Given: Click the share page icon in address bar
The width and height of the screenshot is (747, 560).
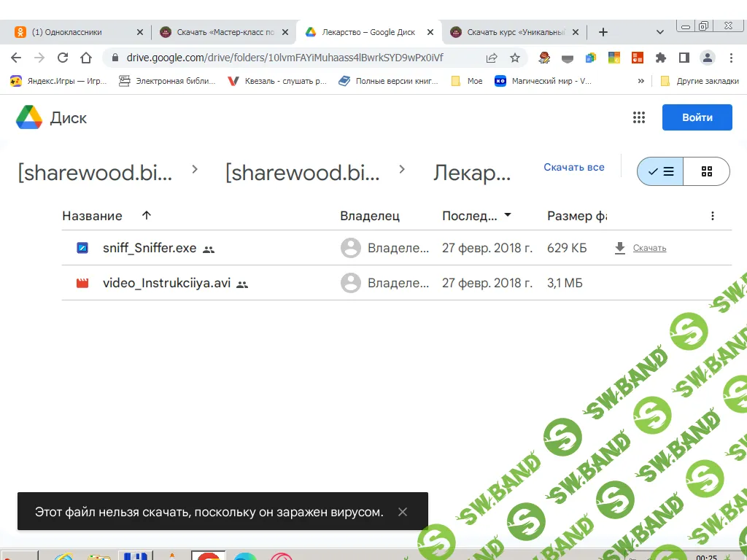Looking at the screenshot, I should [x=492, y=58].
